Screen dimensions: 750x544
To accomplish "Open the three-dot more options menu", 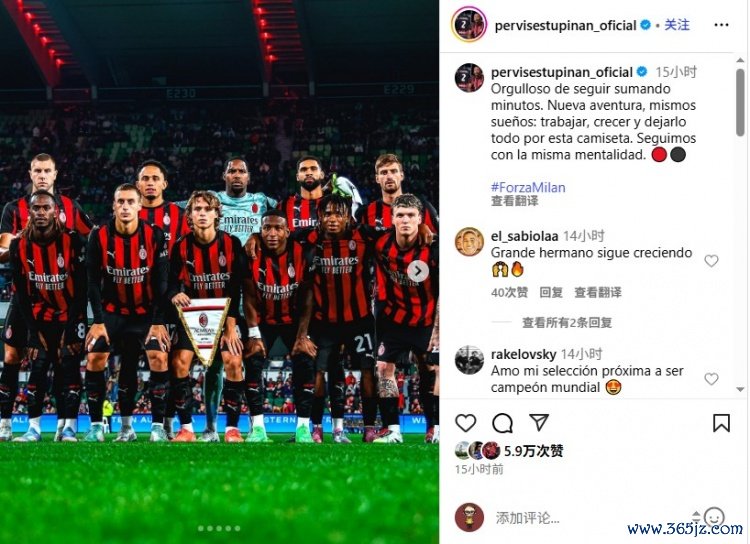I will click(x=721, y=25).
